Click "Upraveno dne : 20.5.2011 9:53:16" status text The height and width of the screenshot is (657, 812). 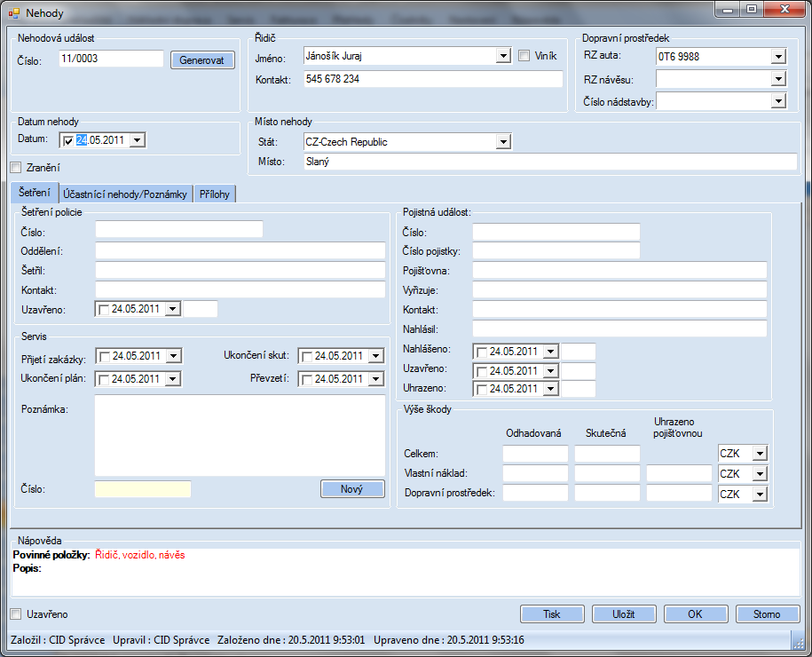tap(449, 640)
